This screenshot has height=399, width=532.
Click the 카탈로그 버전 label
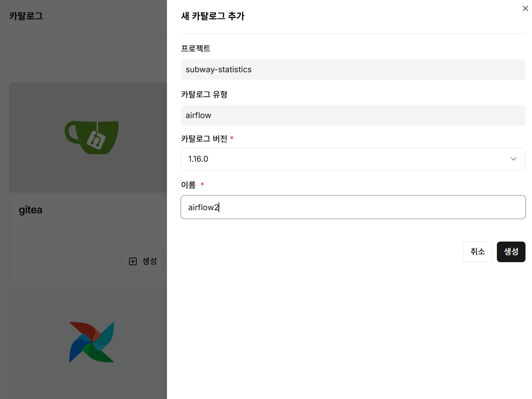pos(204,139)
